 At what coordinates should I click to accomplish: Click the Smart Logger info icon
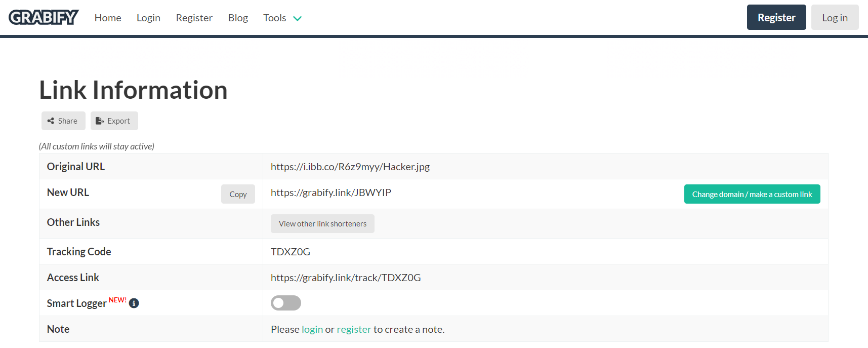pyautogui.click(x=134, y=303)
